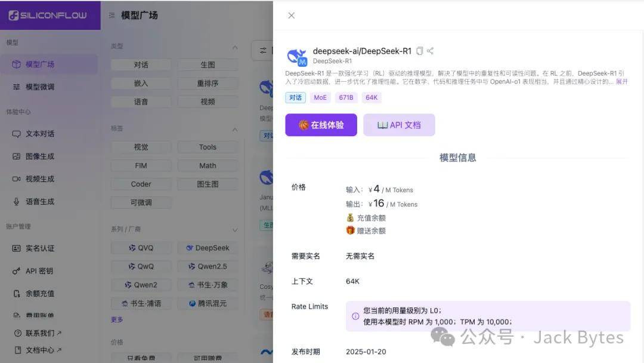Open 模型广场 in the sidebar
Image resolution: width=644 pixels, height=363 pixels.
(49, 64)
